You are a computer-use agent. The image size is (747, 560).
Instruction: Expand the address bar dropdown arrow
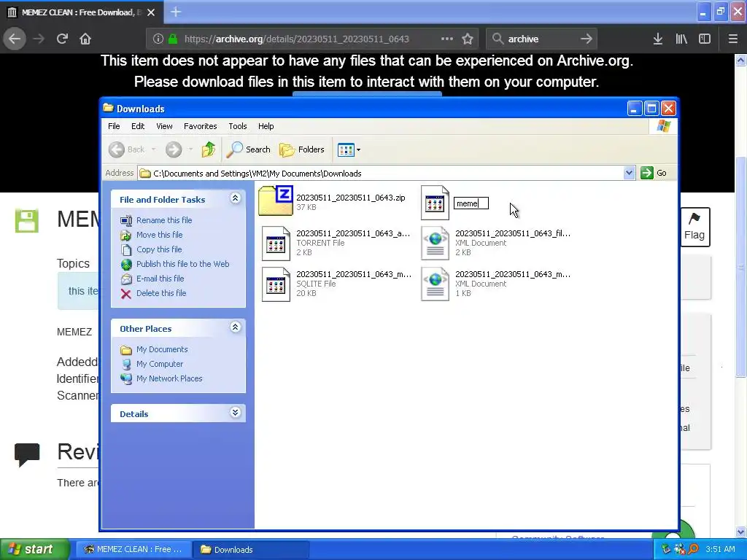[x=629, y=173]
